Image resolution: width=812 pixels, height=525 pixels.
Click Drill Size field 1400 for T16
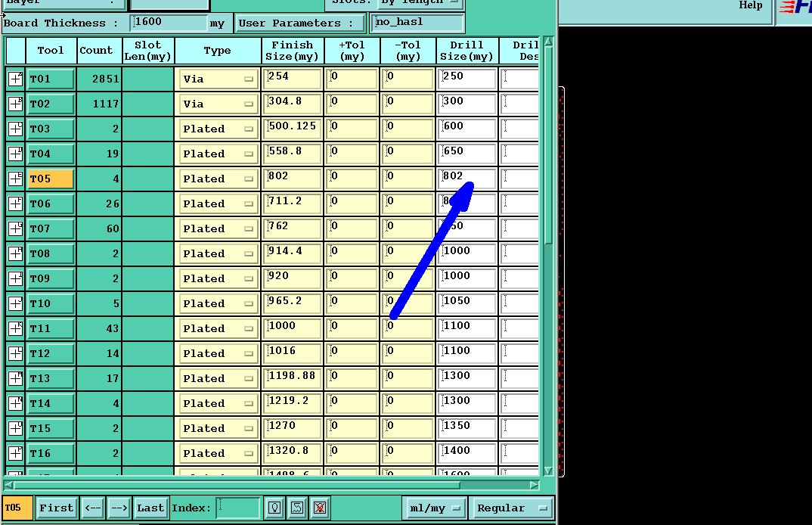click(x=466, y=453)
